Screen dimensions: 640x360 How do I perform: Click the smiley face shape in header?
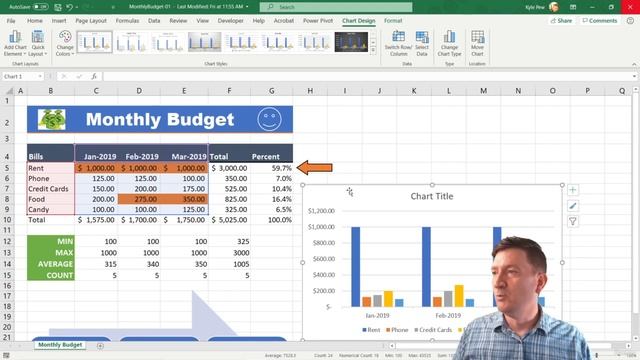pos(269,119)
